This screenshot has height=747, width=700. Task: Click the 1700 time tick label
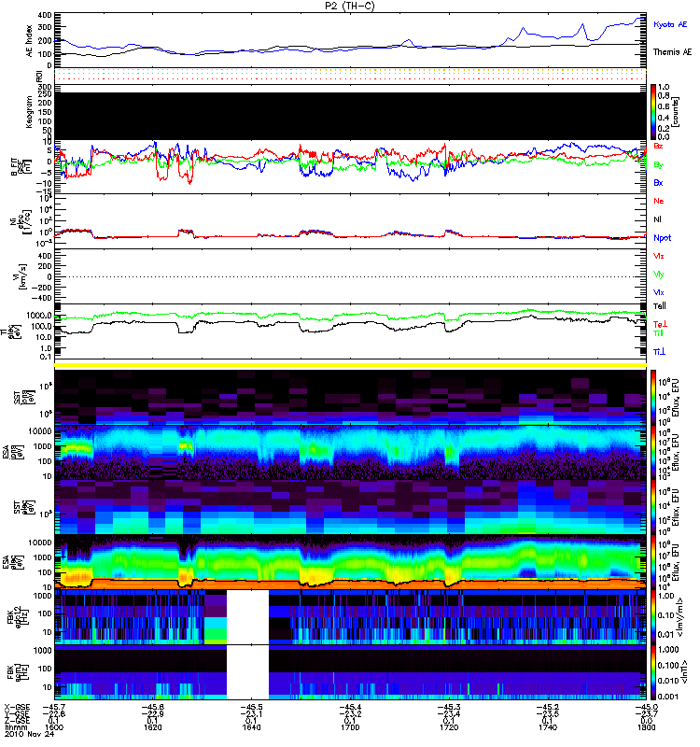(350, 727)
